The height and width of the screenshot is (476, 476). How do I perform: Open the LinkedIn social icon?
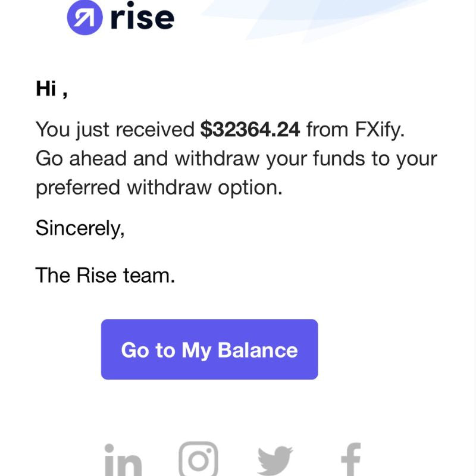pos(123,461)
